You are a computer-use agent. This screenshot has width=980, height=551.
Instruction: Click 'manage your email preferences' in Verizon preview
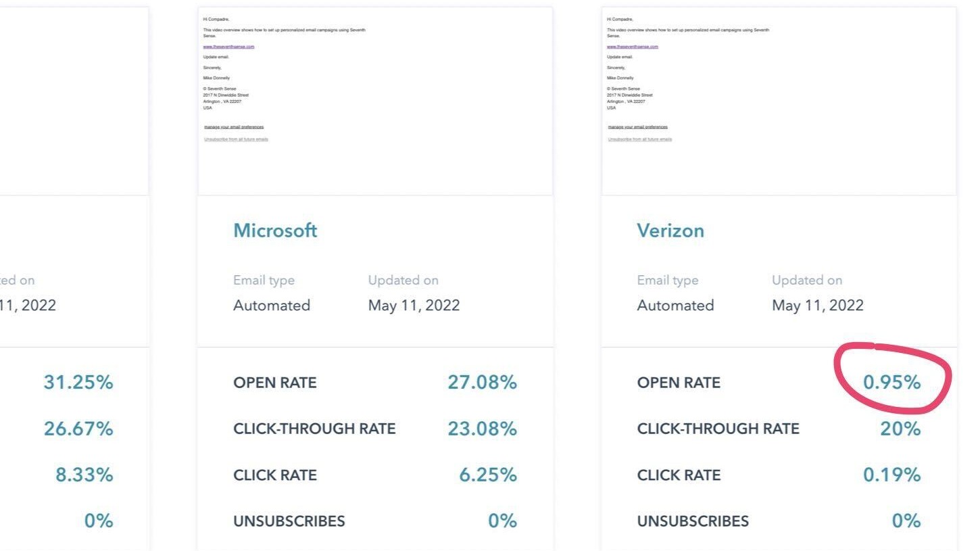637,127
